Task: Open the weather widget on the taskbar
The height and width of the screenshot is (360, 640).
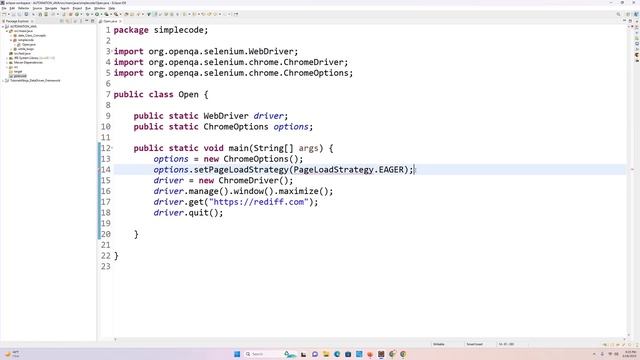Action: (12, 353)
